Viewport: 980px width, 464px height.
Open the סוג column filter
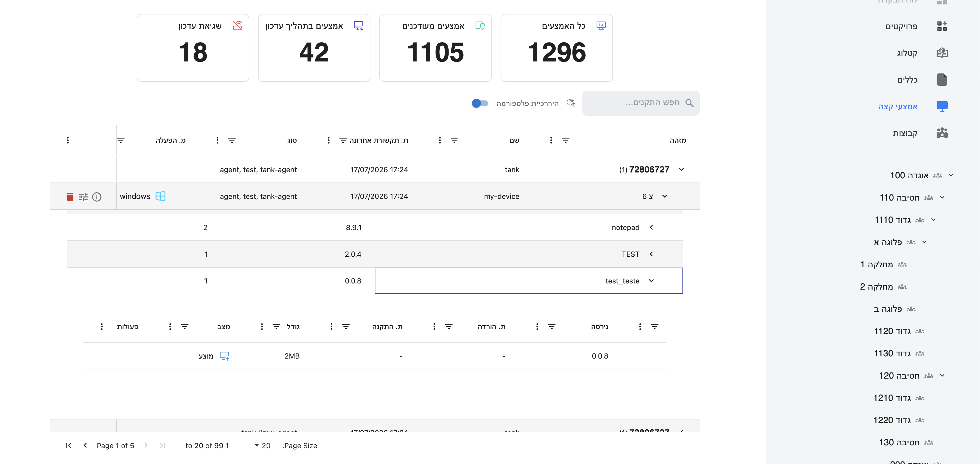pos(232,140)
